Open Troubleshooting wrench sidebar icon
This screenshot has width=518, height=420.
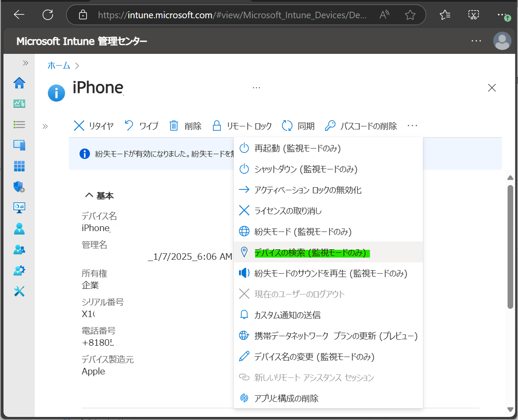(19, 291)
